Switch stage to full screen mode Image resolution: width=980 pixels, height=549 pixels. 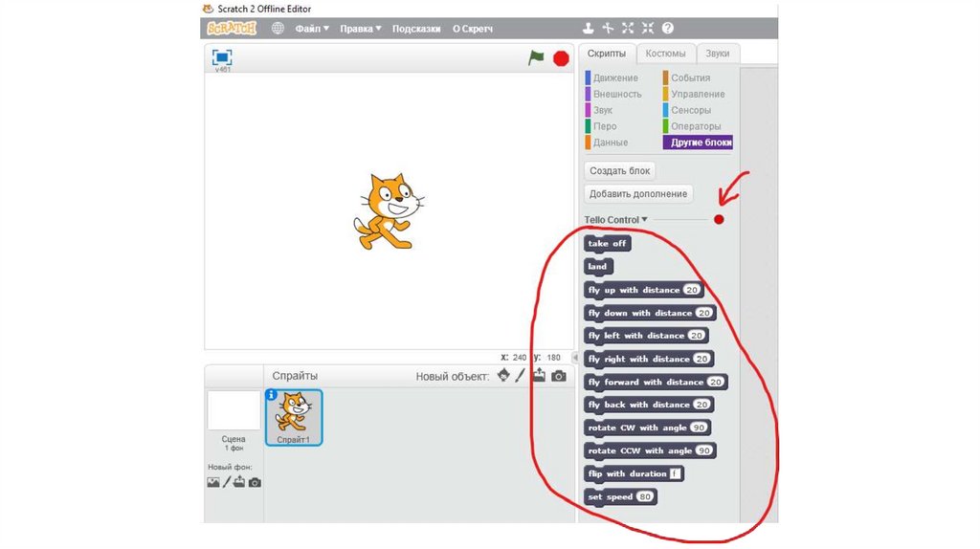[x=222, y=57]
